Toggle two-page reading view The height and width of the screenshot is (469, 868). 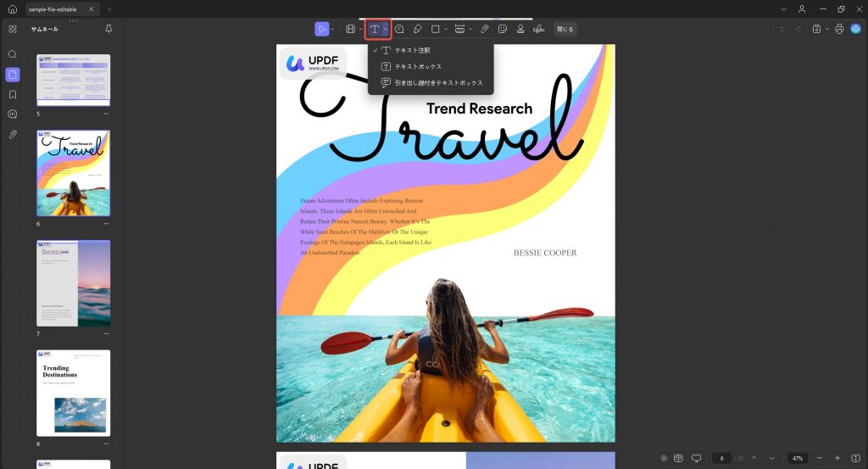678,458
